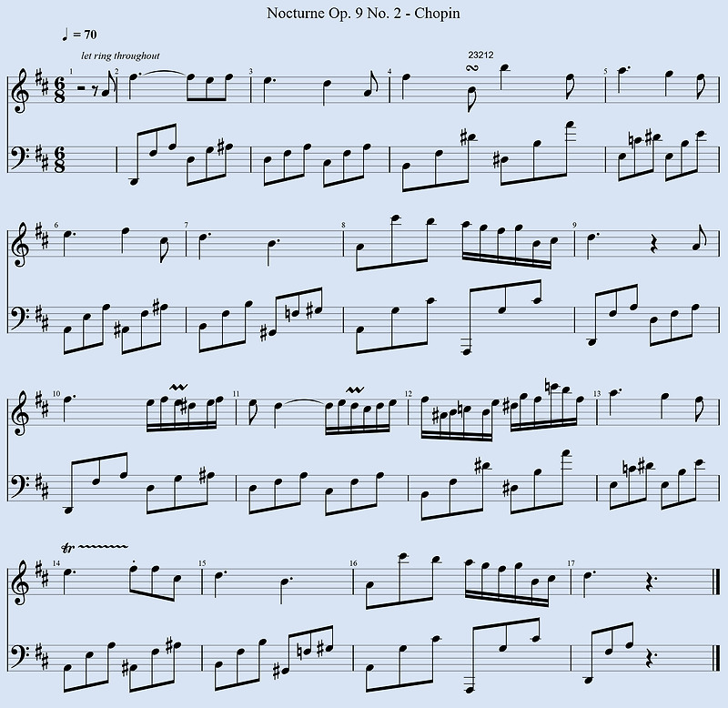The image size is (728, 708).
Task: Click the quarter rest in measure 9
Action: [654, 248]
